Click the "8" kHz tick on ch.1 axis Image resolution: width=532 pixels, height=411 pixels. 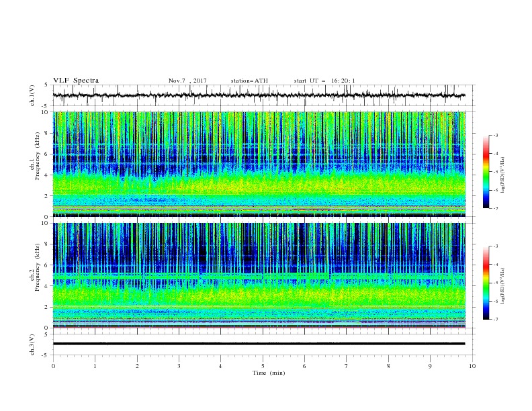(47, 133)
